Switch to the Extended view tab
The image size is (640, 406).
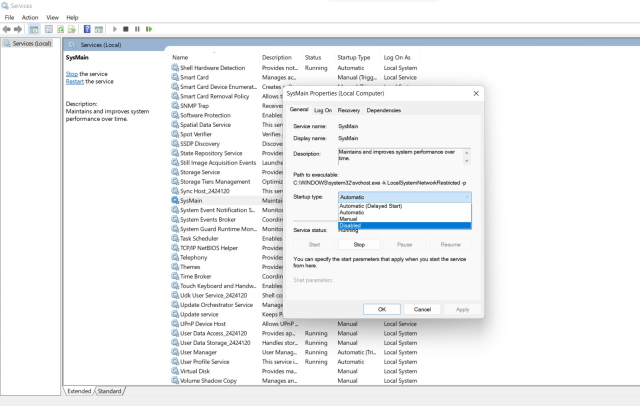pos(79,391)
